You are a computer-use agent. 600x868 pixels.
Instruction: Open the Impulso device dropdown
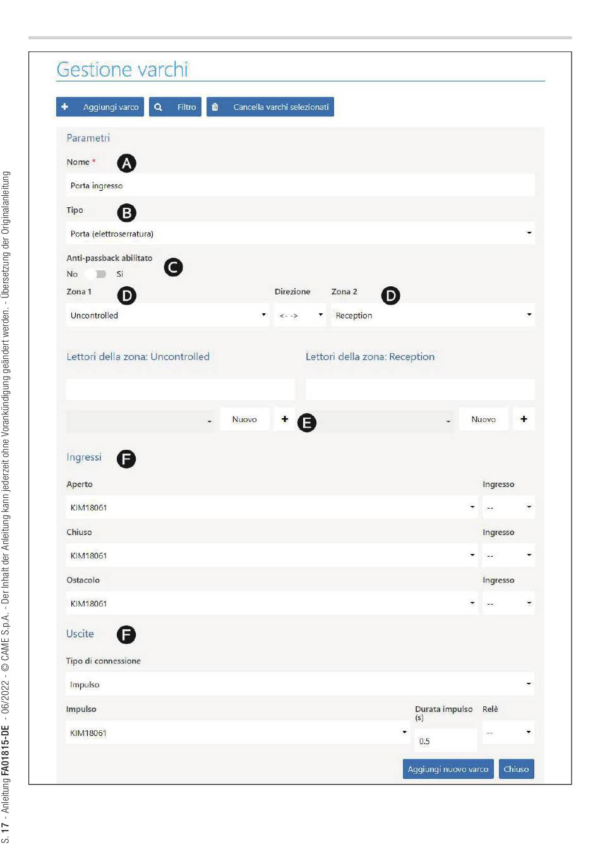pos(237,732)
